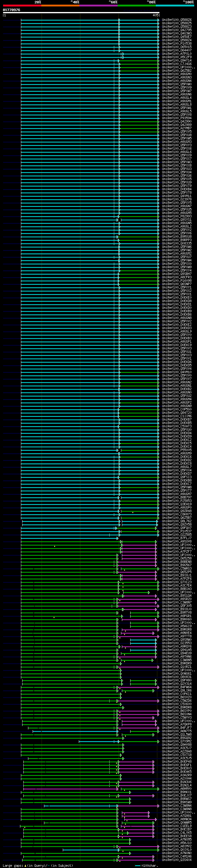
Task: Select hit label UniRef100_B9RUR8
Action: pos(177,629)
